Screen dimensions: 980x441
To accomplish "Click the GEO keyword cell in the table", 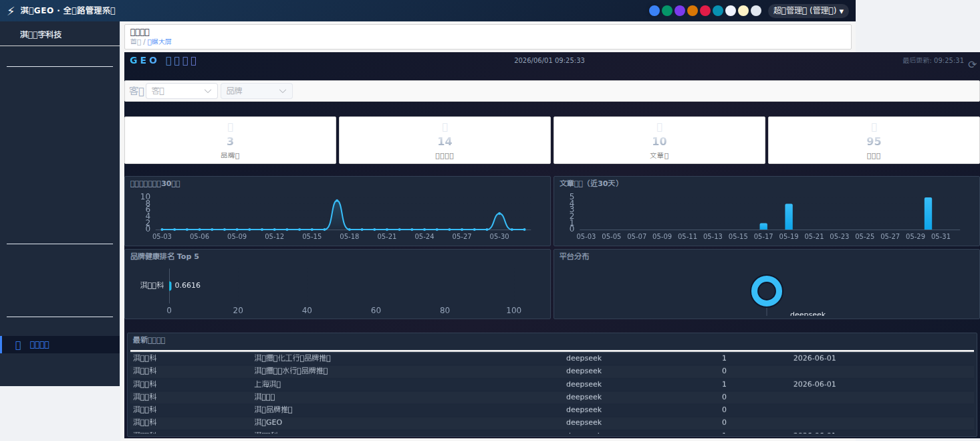I will click(269, 422).
